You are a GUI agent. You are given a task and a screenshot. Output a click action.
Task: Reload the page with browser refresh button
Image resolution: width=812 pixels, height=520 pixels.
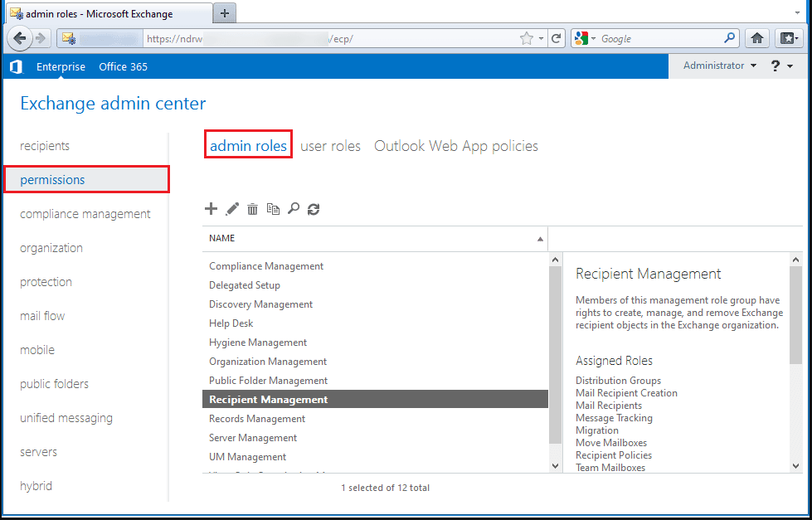[x=557, y=38]
